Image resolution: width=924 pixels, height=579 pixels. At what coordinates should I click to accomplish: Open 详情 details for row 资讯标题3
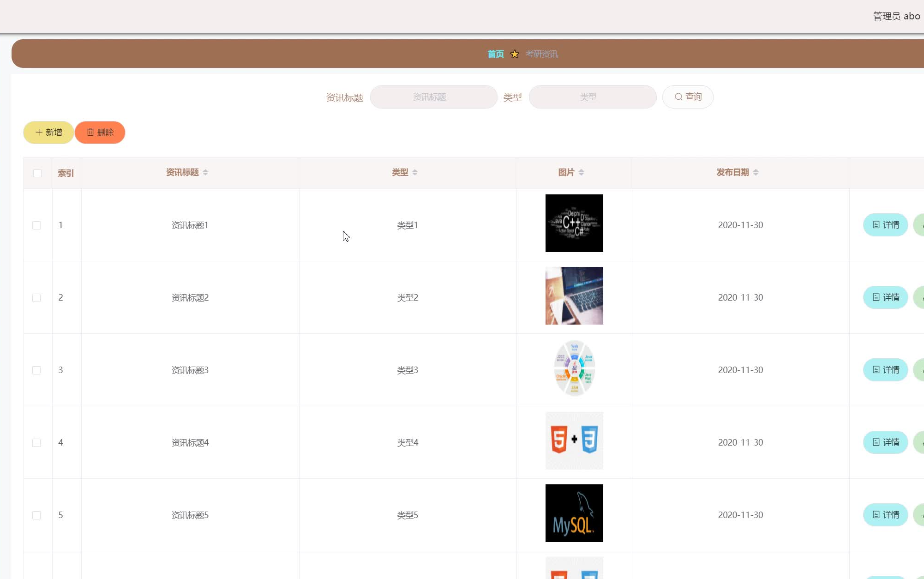[886, 370]
